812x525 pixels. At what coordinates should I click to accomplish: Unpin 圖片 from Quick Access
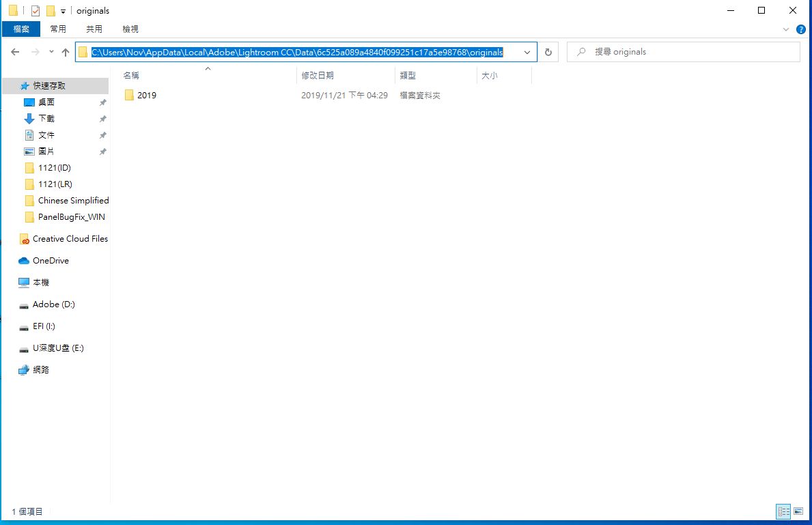click(102, 151)
